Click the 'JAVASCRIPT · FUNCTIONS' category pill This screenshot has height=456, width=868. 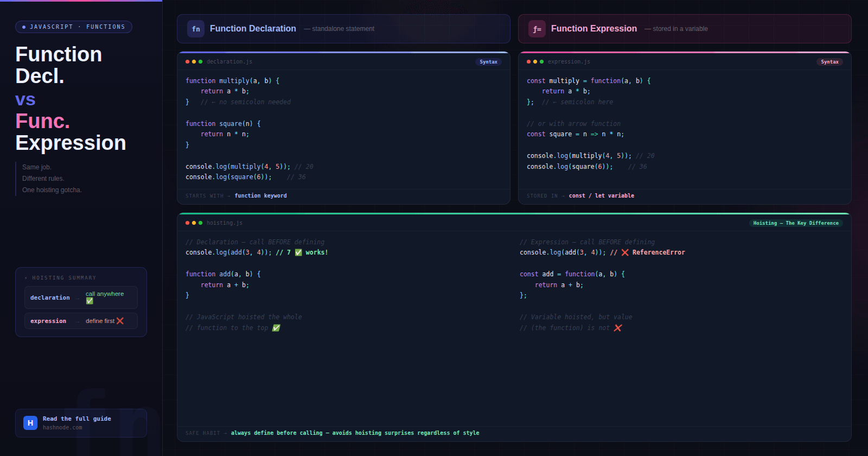(74, 27)
